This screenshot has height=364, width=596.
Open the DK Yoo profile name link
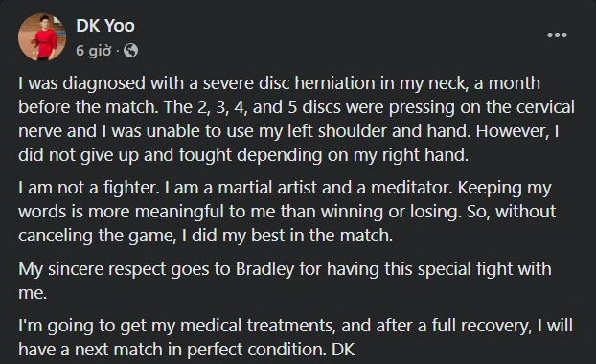105,26
